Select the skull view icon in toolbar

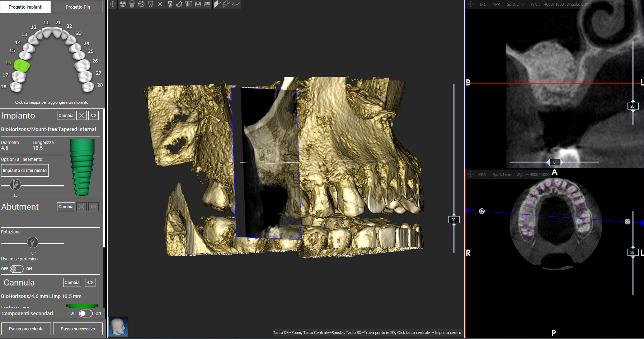point(132,4)
